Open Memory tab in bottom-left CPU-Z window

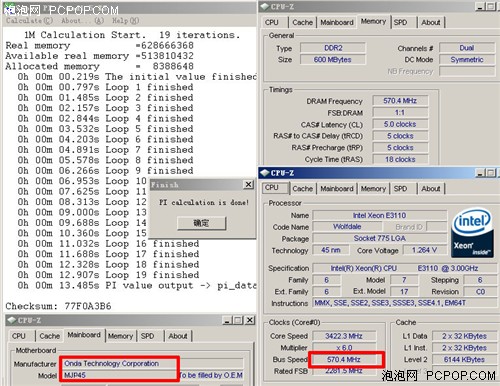(120, 336)
